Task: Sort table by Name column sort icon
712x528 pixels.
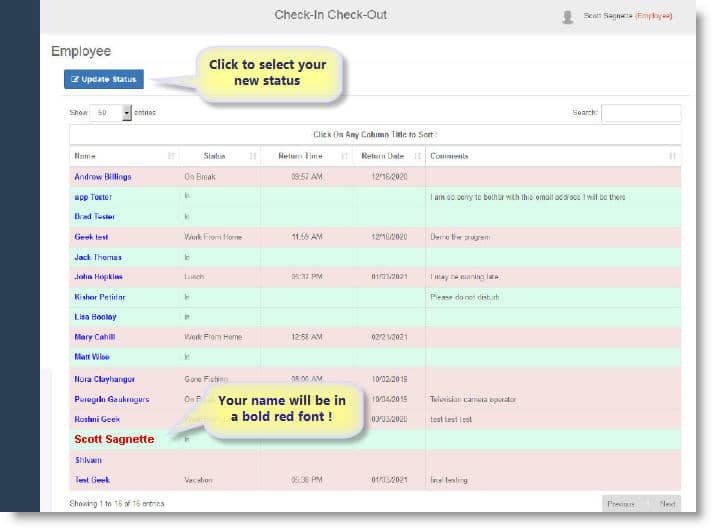Action: click(171, 156)
